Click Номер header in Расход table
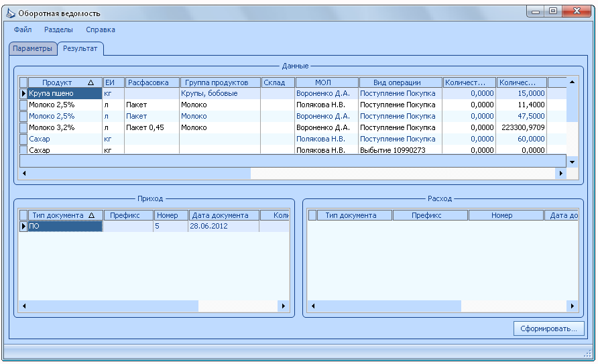Screen dimensions: 598x364 505,215
